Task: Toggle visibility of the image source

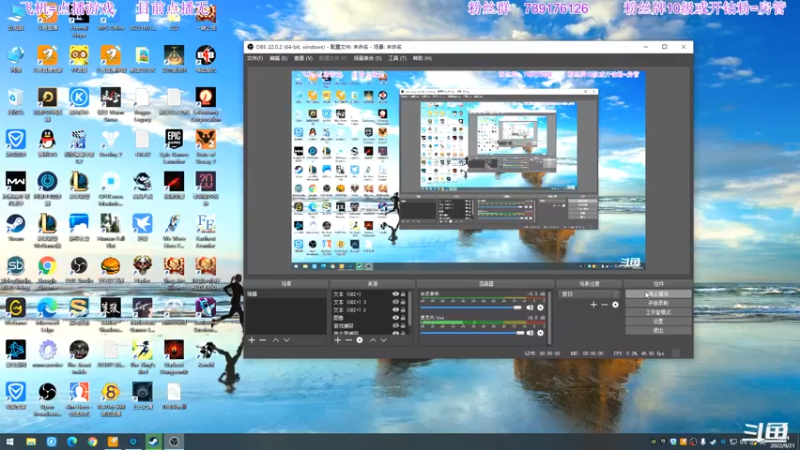Action: pos(395,317)
